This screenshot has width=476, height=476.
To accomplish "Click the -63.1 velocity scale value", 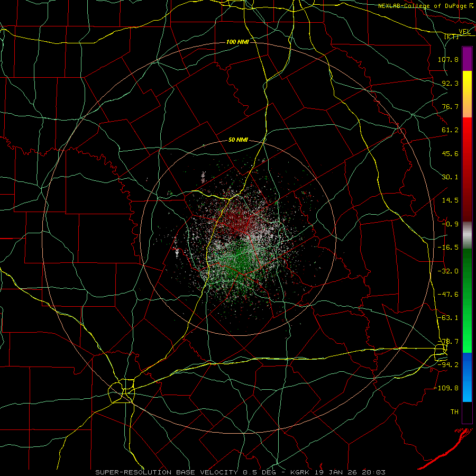I will (448, 318).
